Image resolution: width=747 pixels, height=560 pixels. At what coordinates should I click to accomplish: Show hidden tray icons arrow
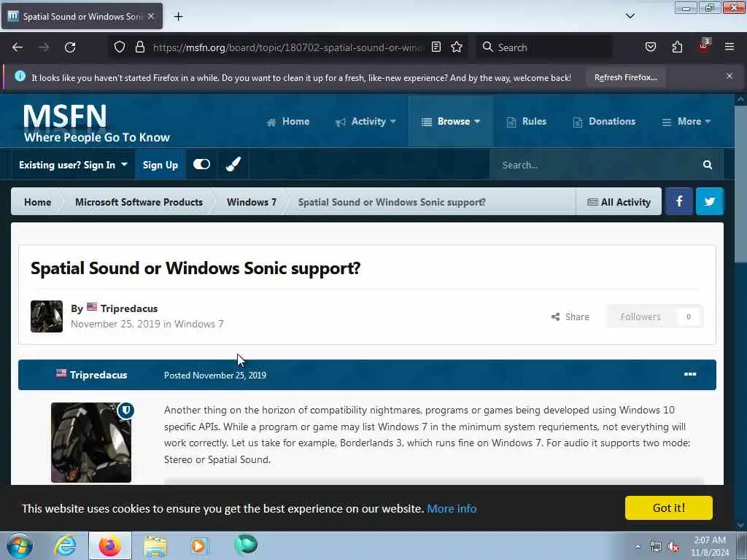click(638, 546)
